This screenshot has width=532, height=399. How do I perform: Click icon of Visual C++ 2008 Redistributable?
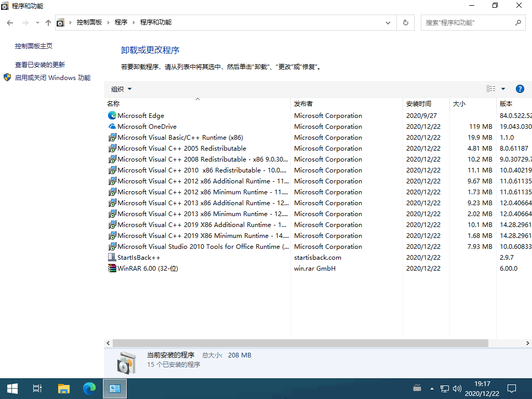(112, 159)
